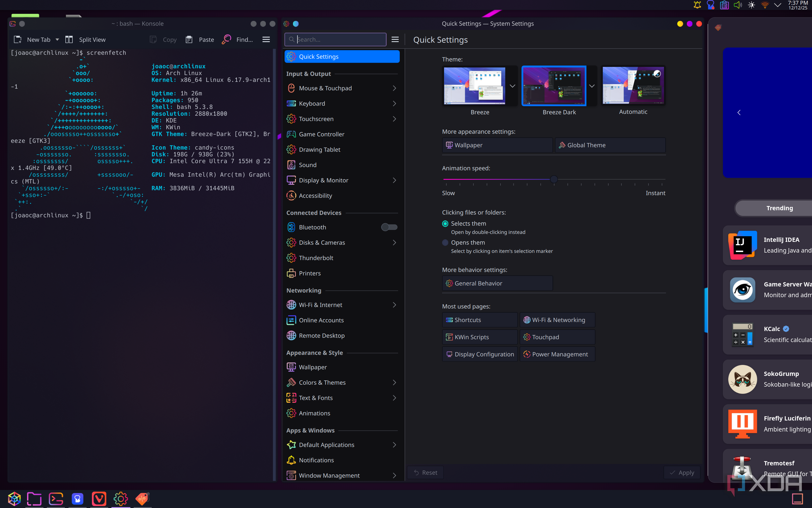The height and width of the screenshot is (508, 812).
Task: Click the volume icon in system tray
Action: coord(738,5)
